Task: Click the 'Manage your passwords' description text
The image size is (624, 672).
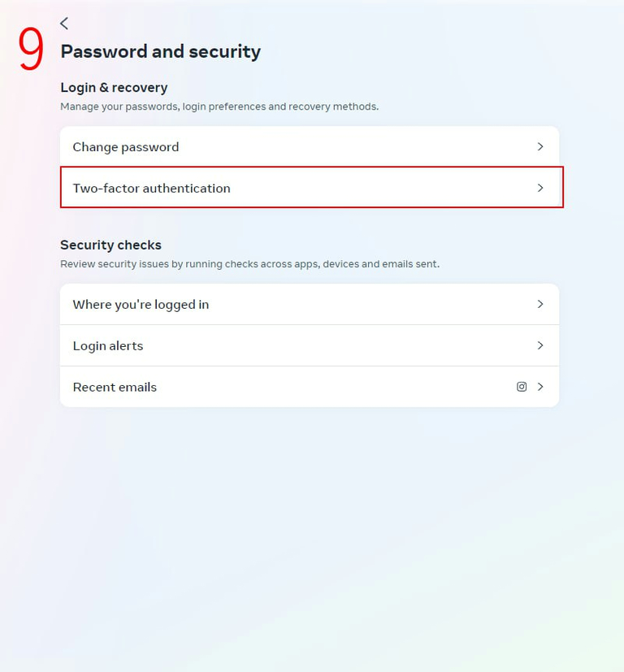Action: point(219,106)
